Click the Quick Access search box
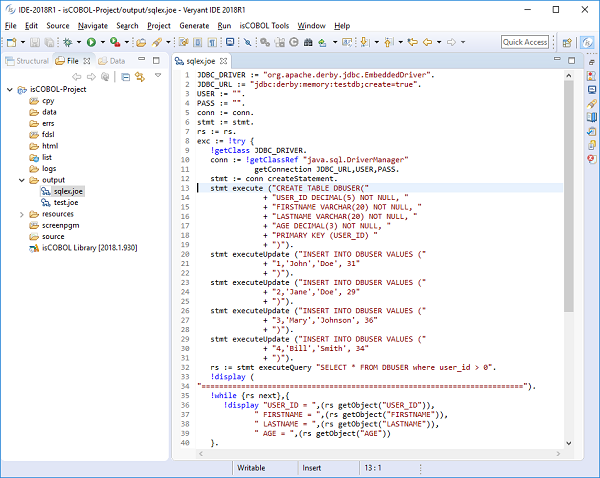Viewport: 600px width, 478px height. tap(525, 42)
